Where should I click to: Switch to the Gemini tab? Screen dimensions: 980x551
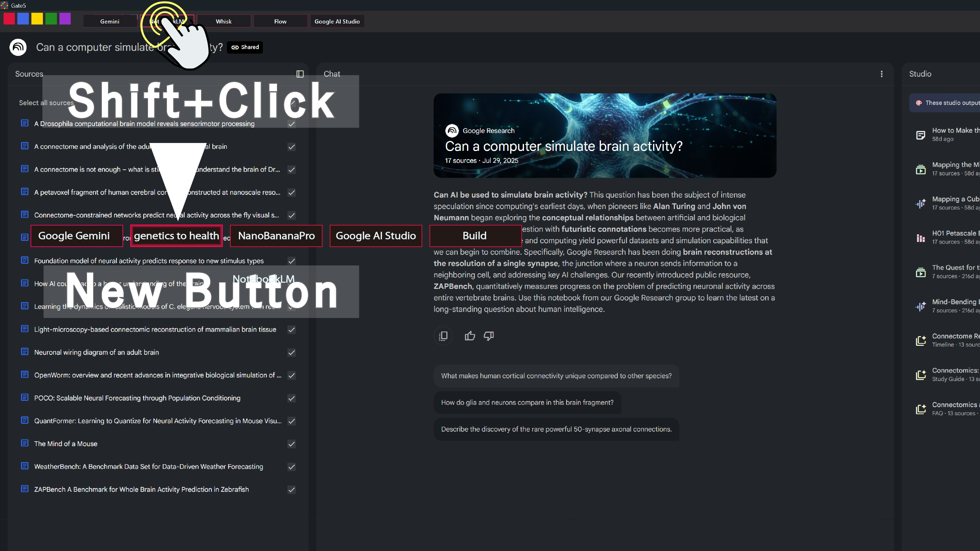[110, 21]
